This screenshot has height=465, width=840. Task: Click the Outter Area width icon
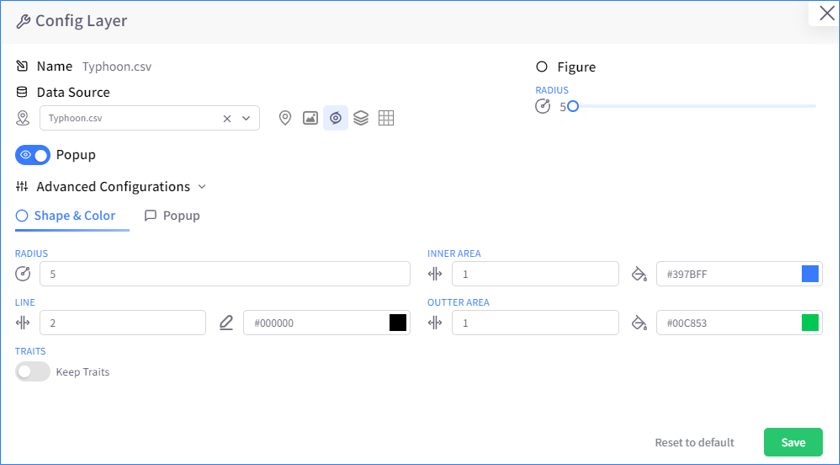(x=435, y=322)
